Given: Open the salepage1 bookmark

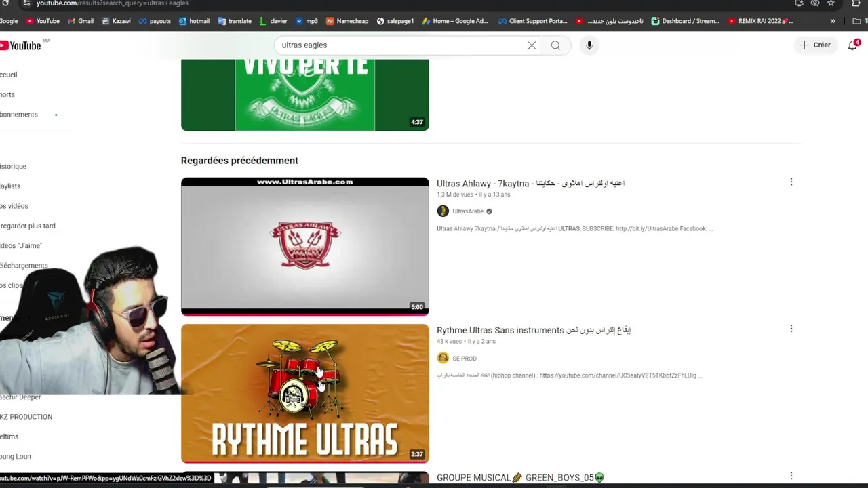Looking at the screenshot, I should (x=395, y=21).
